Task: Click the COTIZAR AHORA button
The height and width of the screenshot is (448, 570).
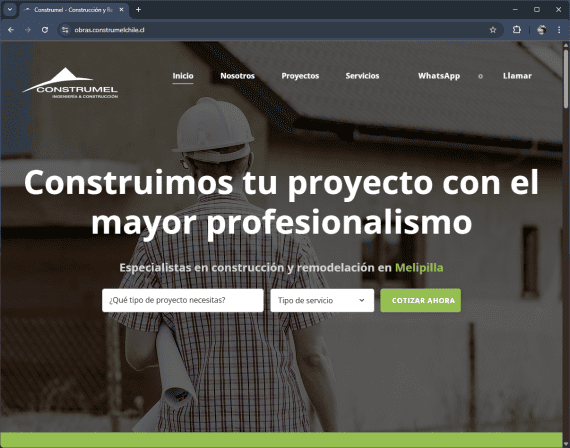Action: [421, 300]
